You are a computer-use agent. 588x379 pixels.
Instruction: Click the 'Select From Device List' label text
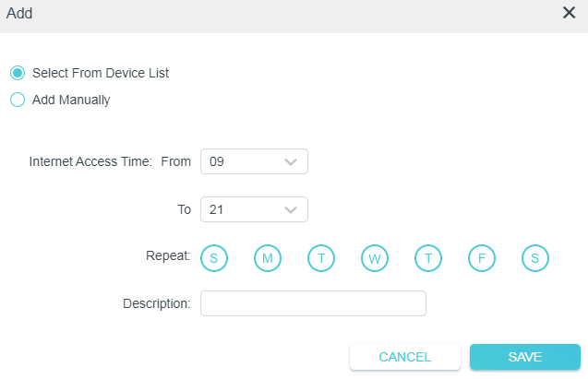pos(101,73)
